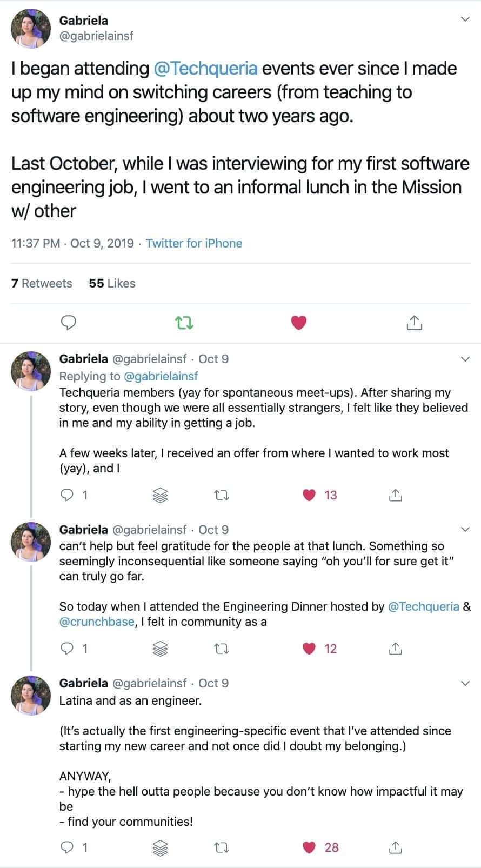Screen dimensions: 481x868
Task: Open options chevron on 'Latina and as an engineer' tweet
Action: [464, 683]
